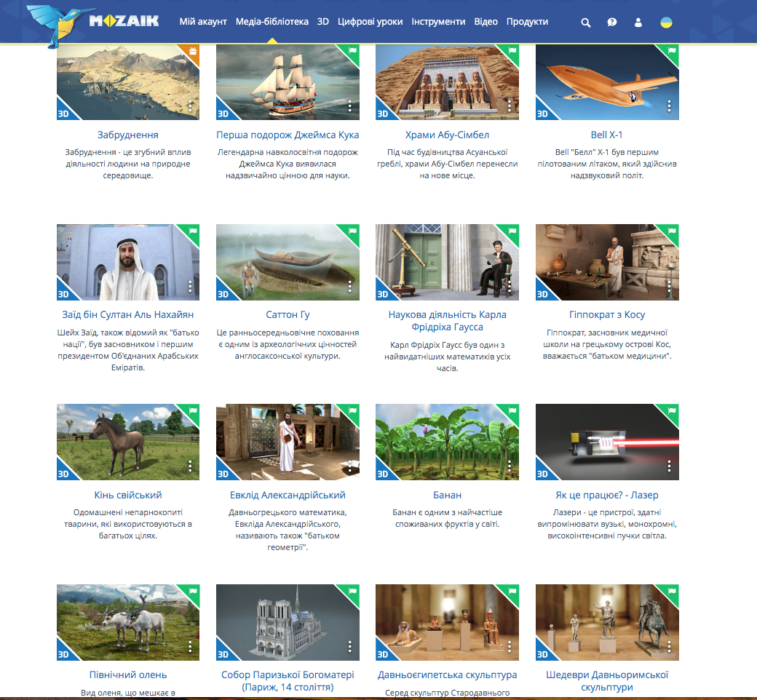Screen dimensions: 757x700
Task: Click the orange gift badge on Забруднення
Action: point(192,51)
